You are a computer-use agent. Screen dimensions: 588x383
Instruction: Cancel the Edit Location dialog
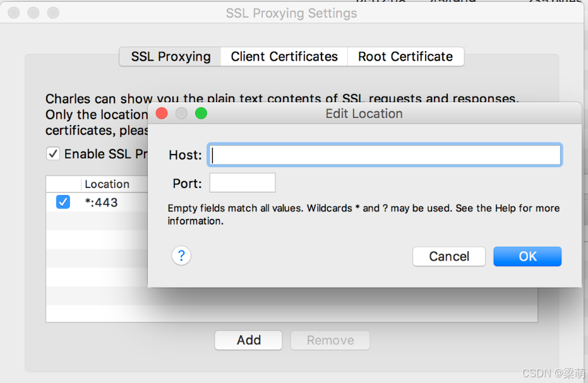(449, 256)
